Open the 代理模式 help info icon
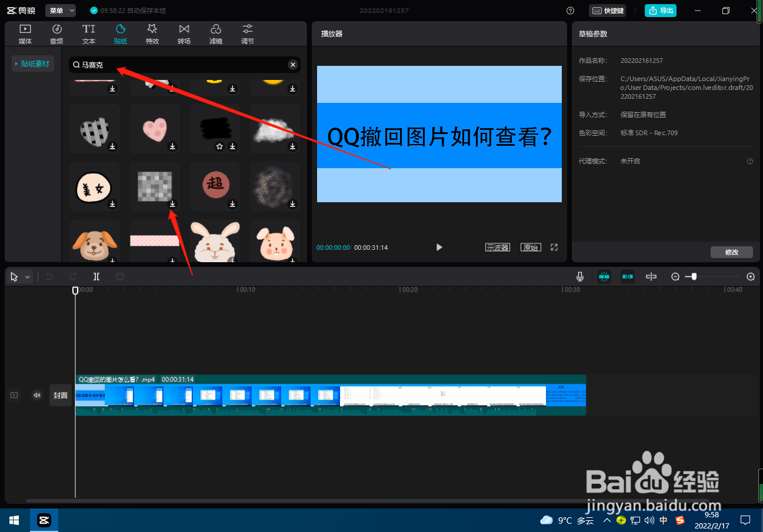 coord(750,161)
